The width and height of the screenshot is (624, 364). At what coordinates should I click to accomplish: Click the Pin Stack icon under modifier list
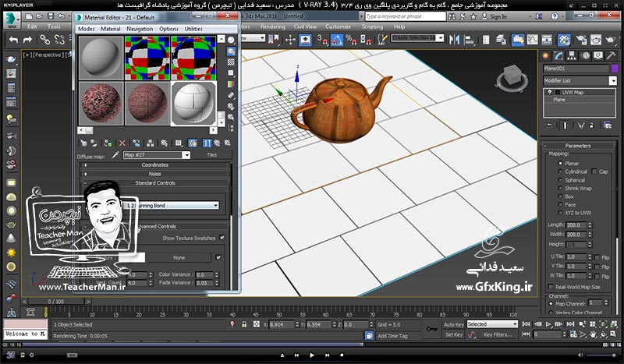tap(549, 125)
